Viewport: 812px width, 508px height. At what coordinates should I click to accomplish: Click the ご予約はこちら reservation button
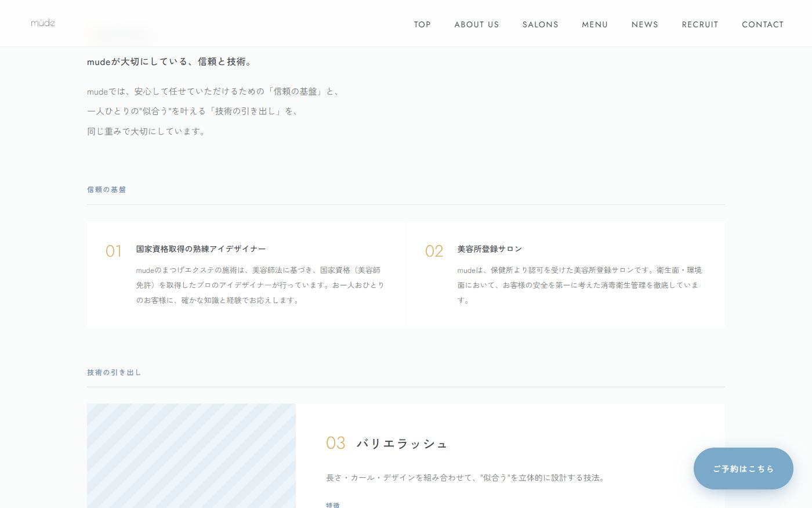(744, 469)
